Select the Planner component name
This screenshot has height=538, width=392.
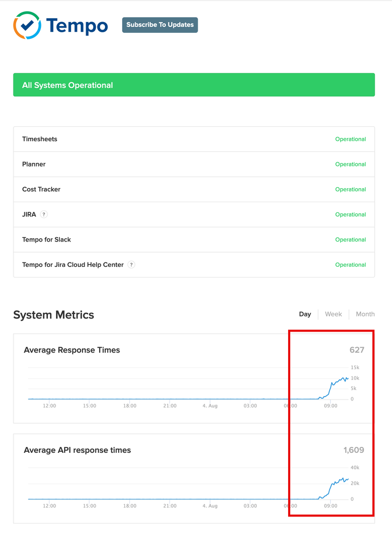click(x=34, y=164)
